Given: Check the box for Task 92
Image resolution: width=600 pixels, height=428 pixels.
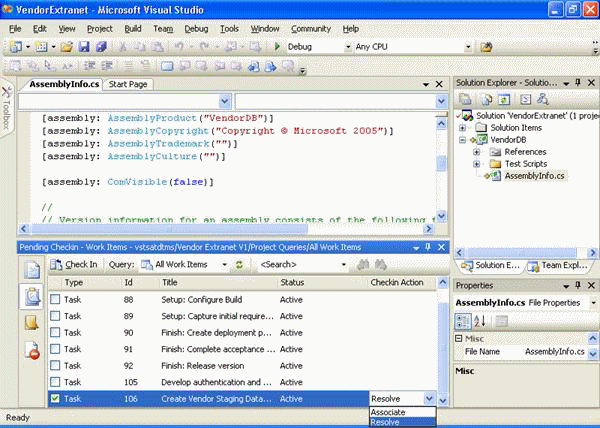Looking at the screenshot, I should (x=55, y=365).
